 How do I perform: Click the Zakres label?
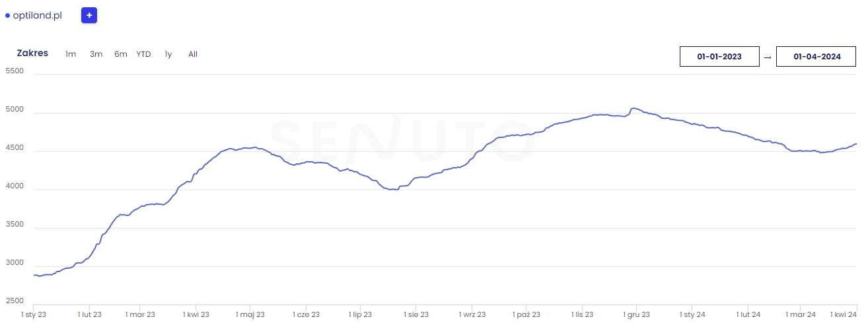point(32,53)
